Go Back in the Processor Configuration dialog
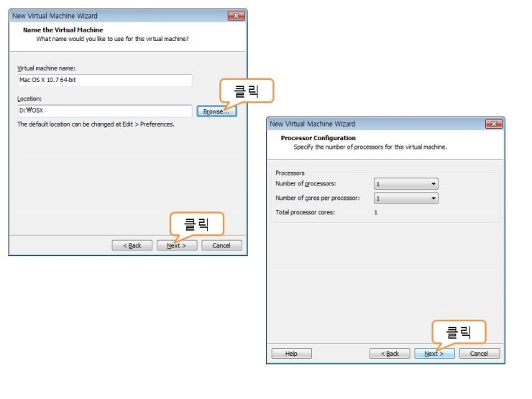Viewport: 532px width, 399px height. (x=389, y=353)
